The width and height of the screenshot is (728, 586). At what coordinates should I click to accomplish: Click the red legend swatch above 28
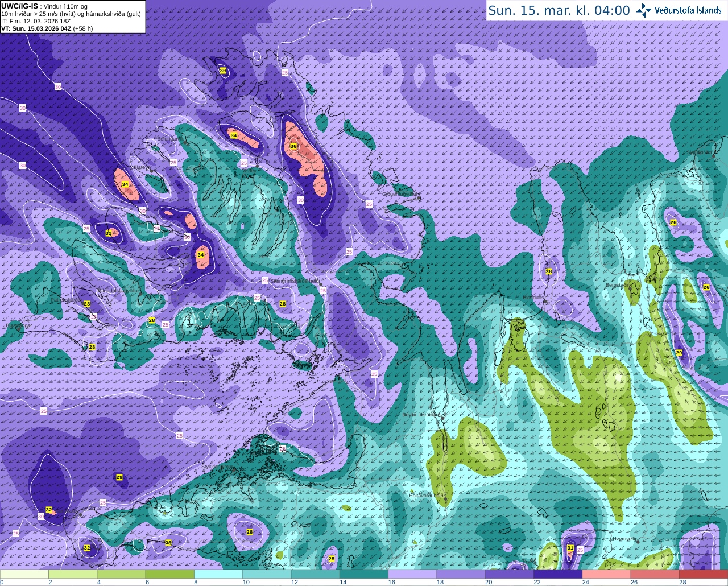point(704,573)
